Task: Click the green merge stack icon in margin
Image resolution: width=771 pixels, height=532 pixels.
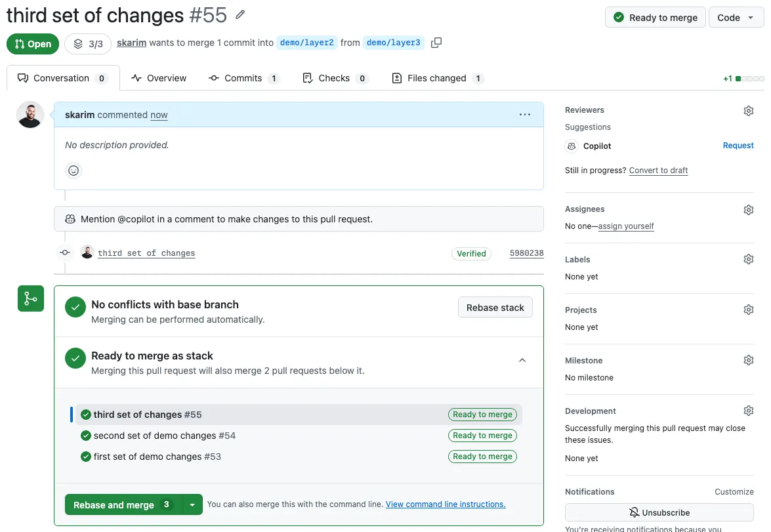Action: (30, 298)
